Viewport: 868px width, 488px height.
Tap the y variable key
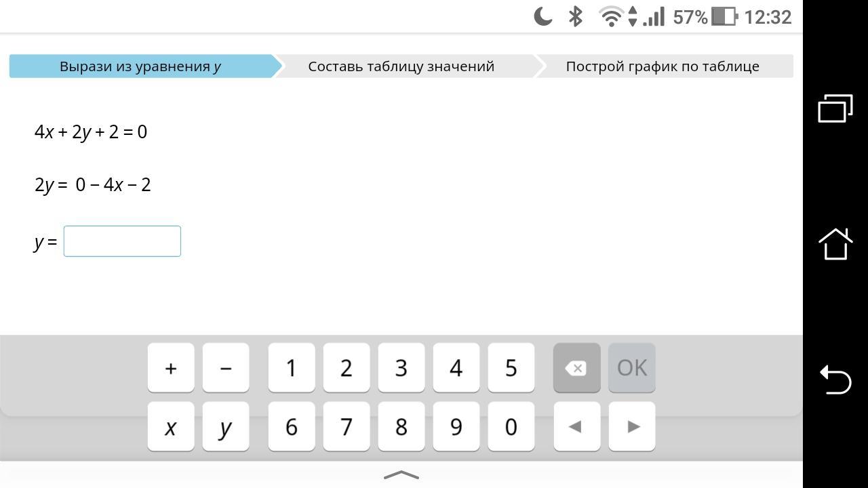point(226,426)
